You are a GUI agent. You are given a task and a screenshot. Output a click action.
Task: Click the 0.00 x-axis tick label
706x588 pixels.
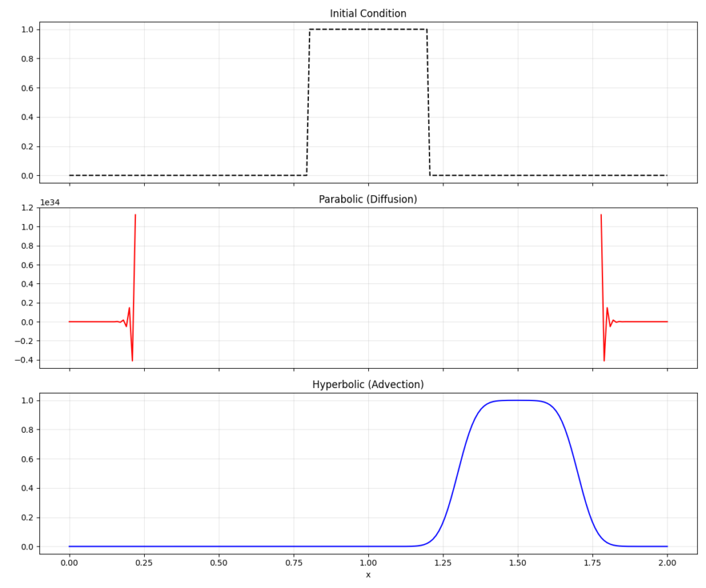(x=69, y=562)
